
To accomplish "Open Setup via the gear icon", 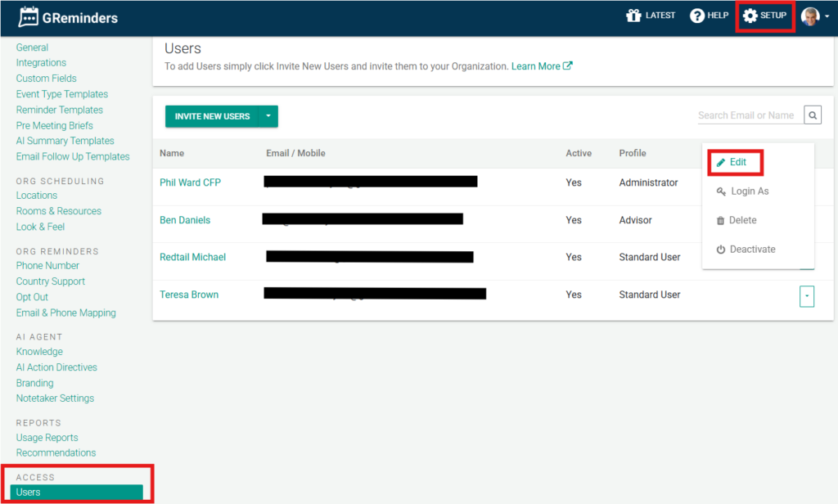I will point(750,16).
